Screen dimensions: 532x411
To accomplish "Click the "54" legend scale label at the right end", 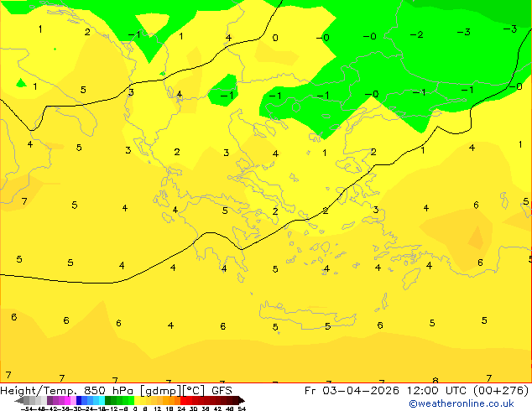I will pos(242,409).
